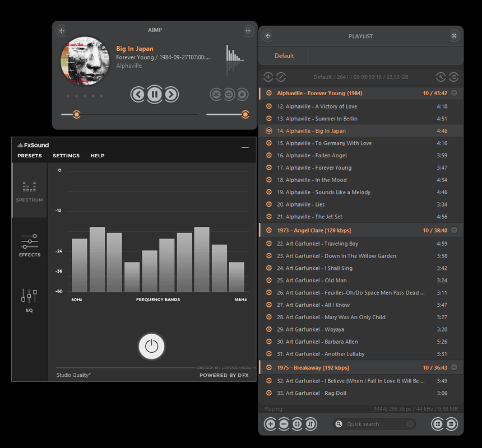The width and height of the screenshot is (482, 448).
Task: Click the icon beside Fallen Angel
Action: (x=269, y=155)
